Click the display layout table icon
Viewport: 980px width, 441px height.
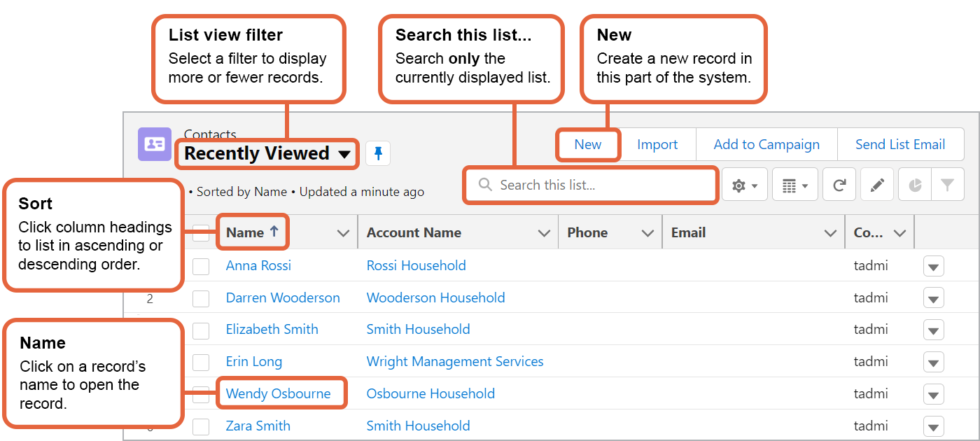point(792,184)
